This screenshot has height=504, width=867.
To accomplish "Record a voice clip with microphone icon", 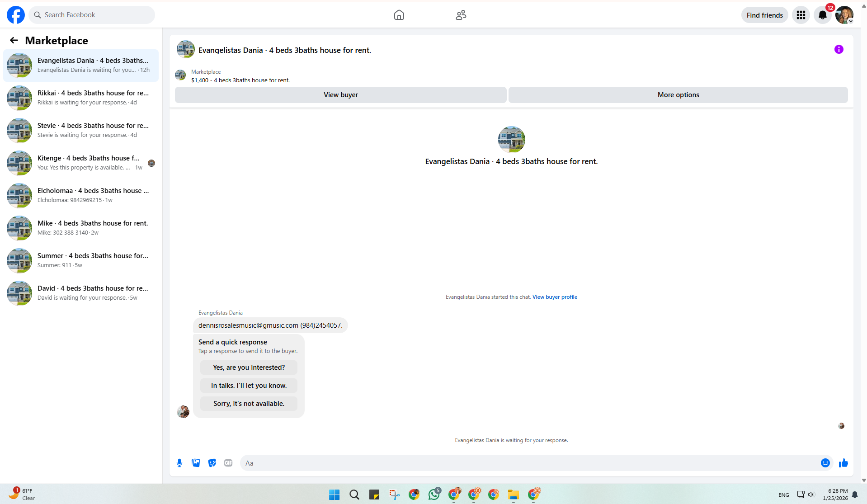I will 179,463.
